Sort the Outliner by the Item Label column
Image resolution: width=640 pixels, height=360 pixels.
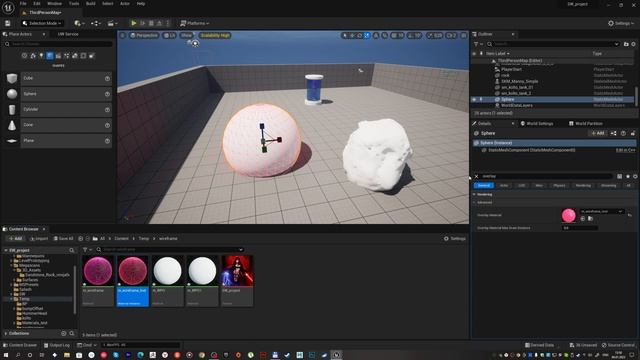pyautogui.click(x=497, y=53)
